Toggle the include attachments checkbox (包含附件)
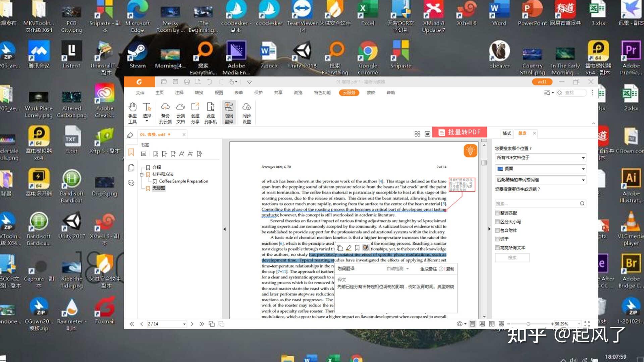The image size is (644, 362). [497, 231]
